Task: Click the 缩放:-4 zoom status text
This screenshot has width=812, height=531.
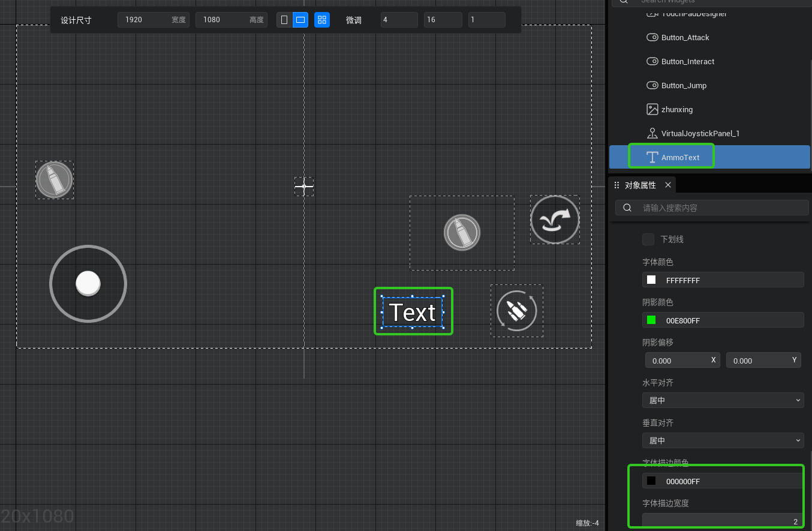Action: tap(587, 523)
